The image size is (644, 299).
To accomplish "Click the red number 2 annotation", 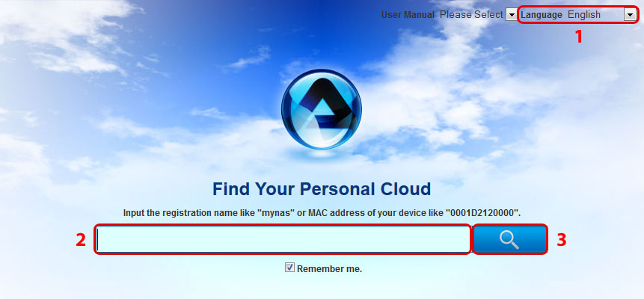I will [x=81, y=240].
